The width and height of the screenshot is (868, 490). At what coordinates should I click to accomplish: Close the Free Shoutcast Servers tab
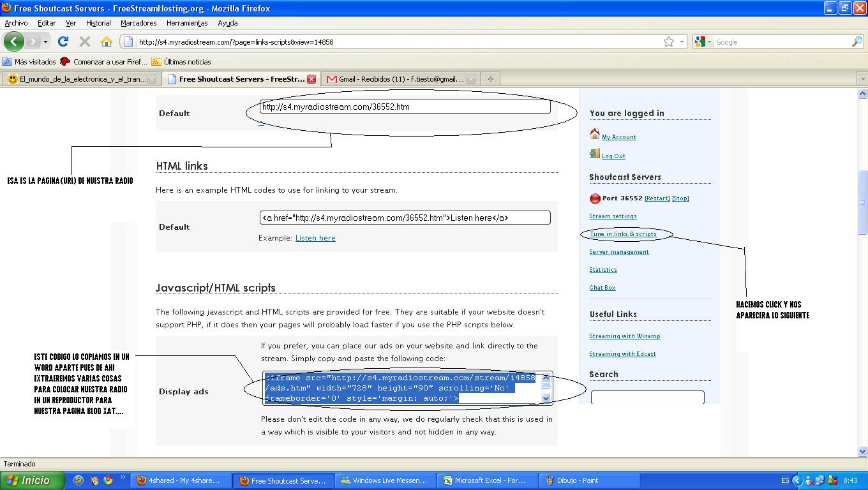[x=311, y=79]
